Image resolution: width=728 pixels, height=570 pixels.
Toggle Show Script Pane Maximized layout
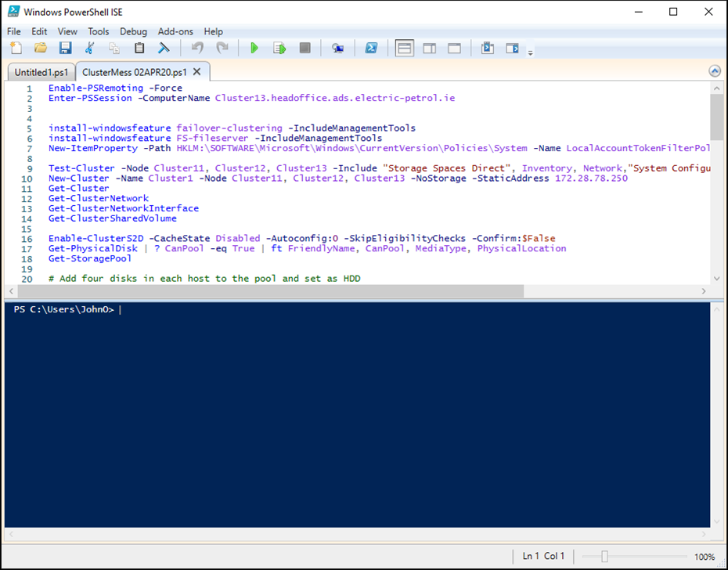coord(454,49)
